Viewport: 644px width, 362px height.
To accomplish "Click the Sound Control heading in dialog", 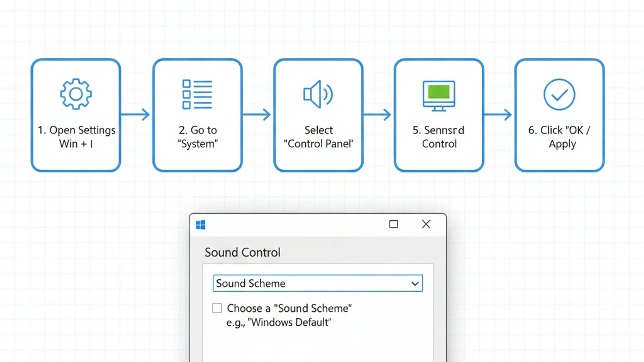I will [243, 252].
